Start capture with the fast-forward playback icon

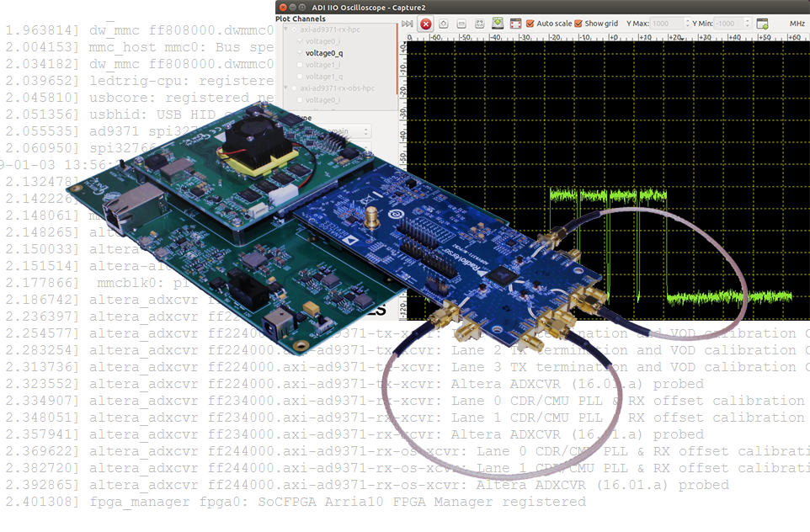pos(408,24)
